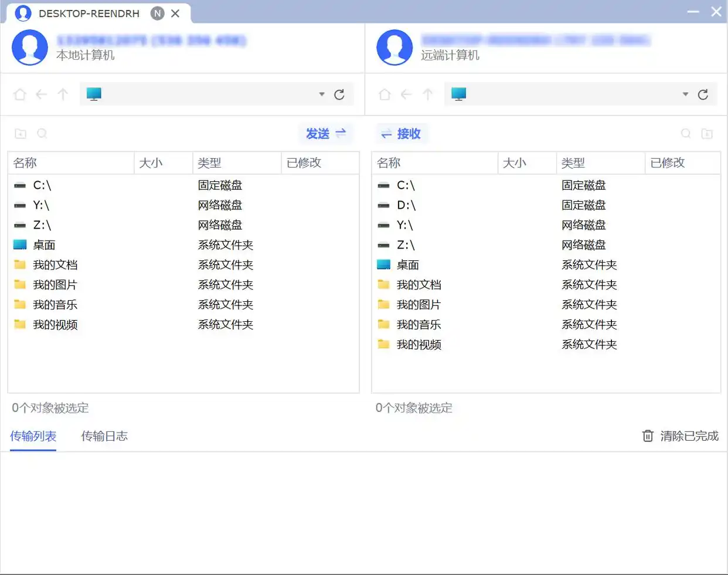The height and width of the screenshot is (575, 728).
Task: Refresh the remote computer file list
Action: click(703, 94)
